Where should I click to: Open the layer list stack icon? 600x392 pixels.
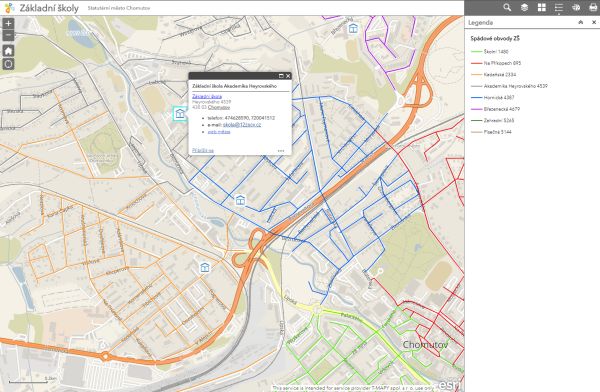pyautogui.click(x=524, y=7)
